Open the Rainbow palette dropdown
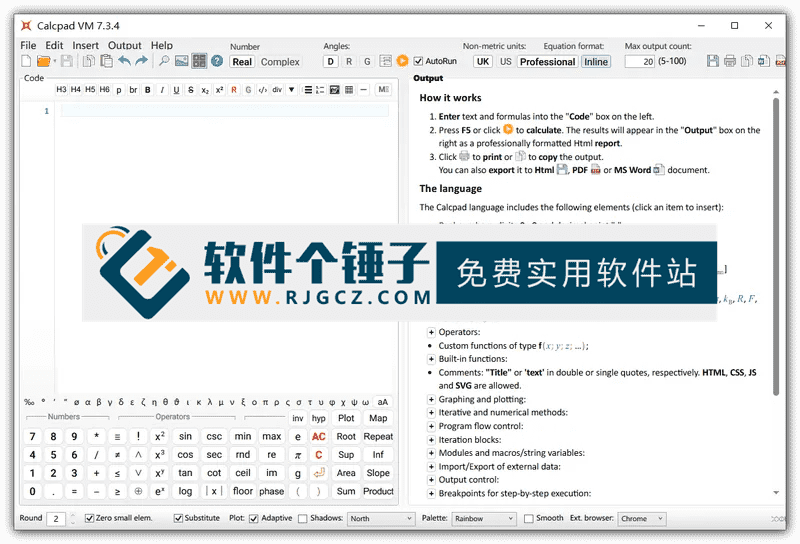Viewport: 800px width, 544px height. pyautogui.click(x=484, y=518)
